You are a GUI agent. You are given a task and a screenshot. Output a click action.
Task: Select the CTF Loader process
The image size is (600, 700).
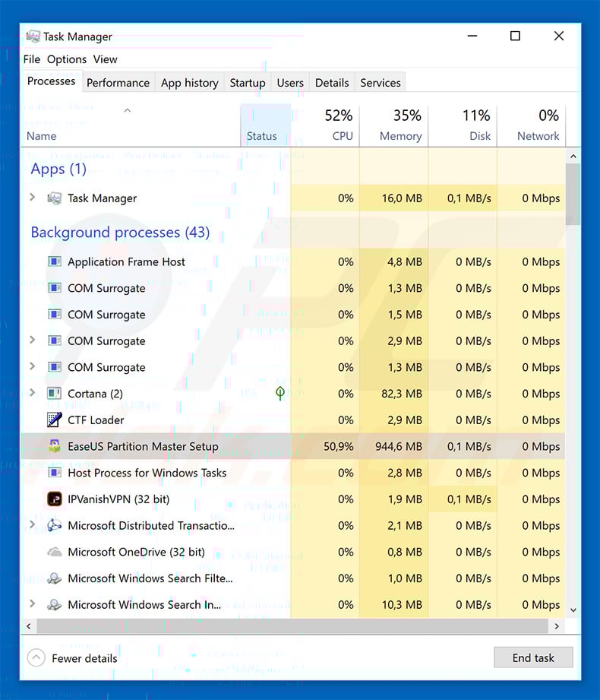click(293, 420)
